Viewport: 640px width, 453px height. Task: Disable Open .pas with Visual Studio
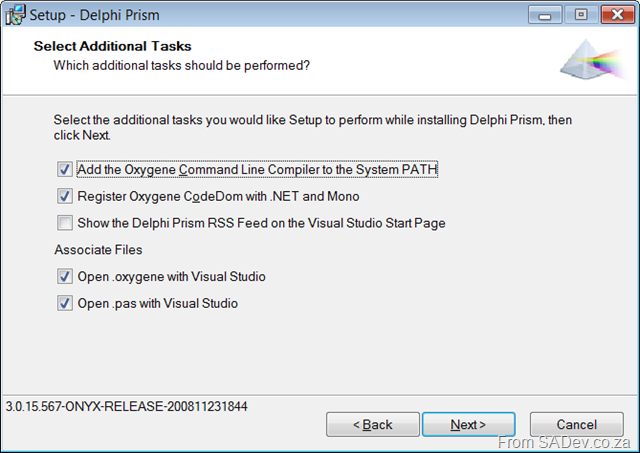point(65,304)
